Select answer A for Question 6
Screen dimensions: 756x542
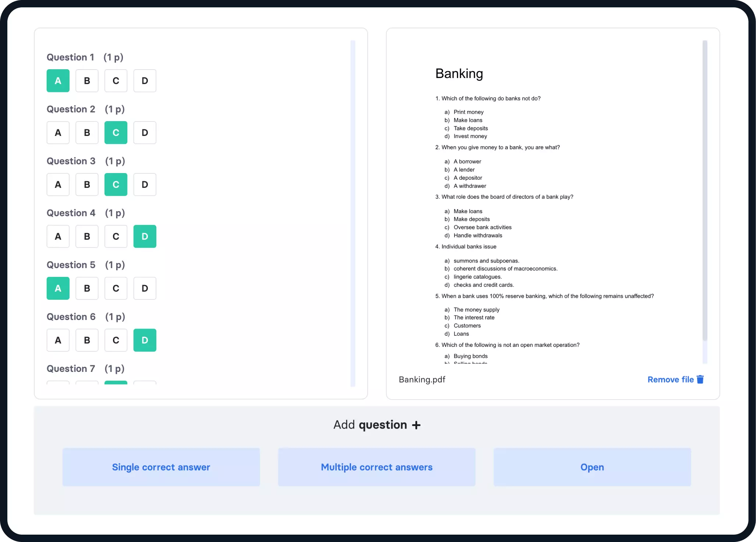coord(58,340)
